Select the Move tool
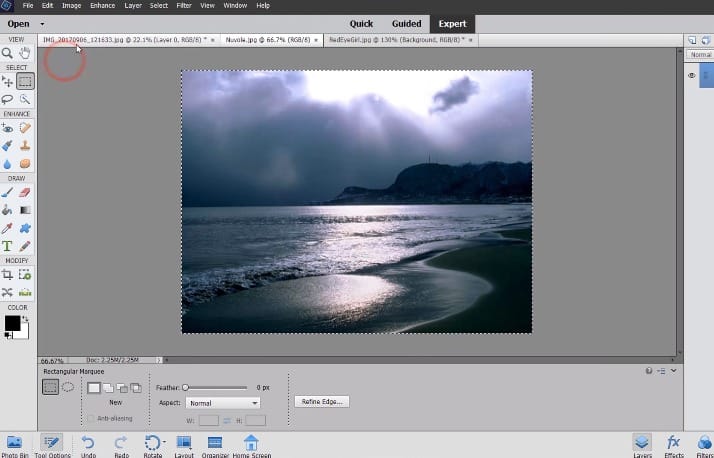The width and height of the screenshot is (714, 458). 7,81
